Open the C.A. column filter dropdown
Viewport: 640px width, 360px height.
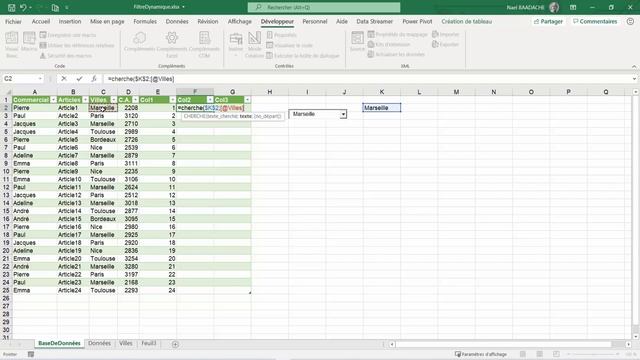135,100
